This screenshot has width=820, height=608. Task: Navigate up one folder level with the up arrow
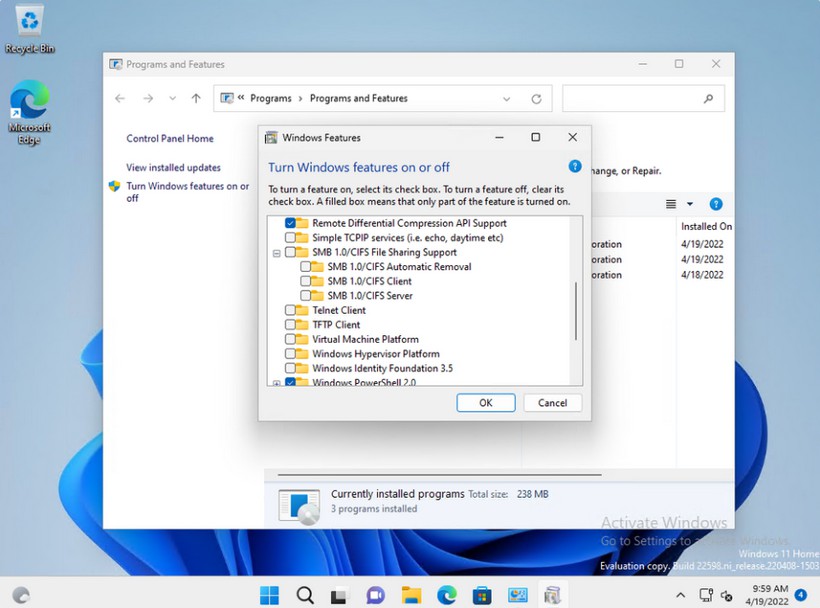(197, 98)
